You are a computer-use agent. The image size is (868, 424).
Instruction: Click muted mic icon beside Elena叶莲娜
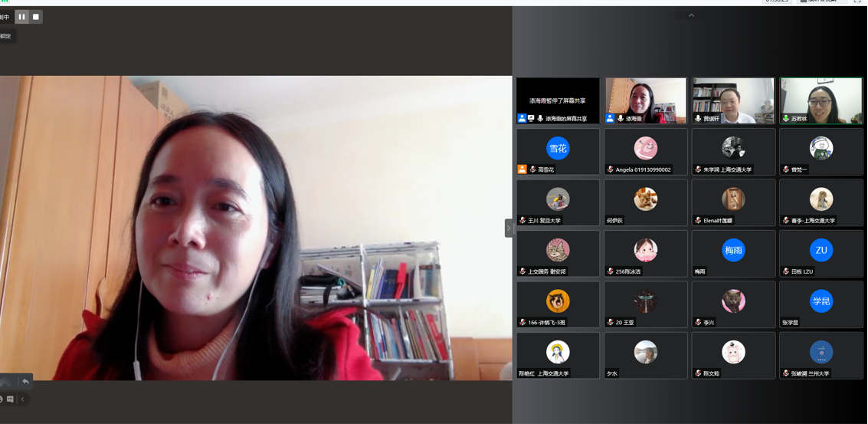(x=698, y=220)
